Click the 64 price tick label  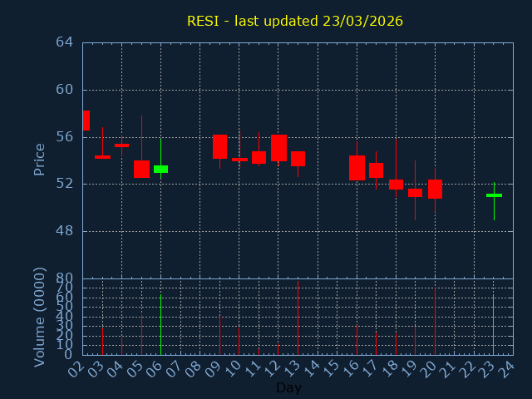[x=65, y=42]
